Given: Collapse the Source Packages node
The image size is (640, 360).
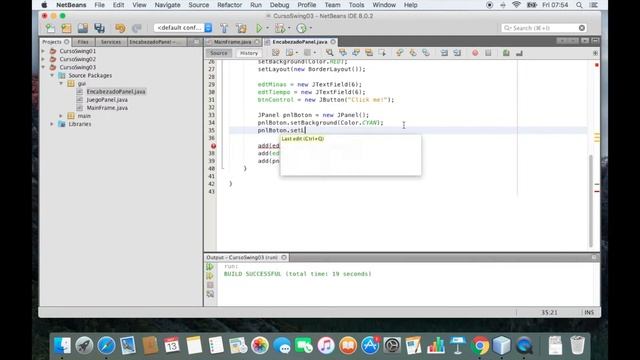Looking at the screenshot, I should click(52, 76).
